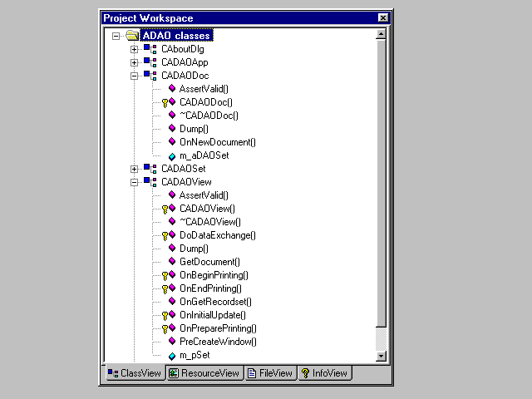Click the m_aDAOSet member variable icon
The width and height of the screenshot is (532, 399).
point(172,155)
